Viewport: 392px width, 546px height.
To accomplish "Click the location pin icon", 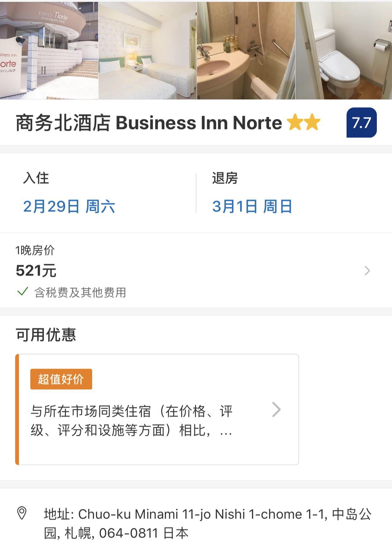I will (x=22, y=513).
